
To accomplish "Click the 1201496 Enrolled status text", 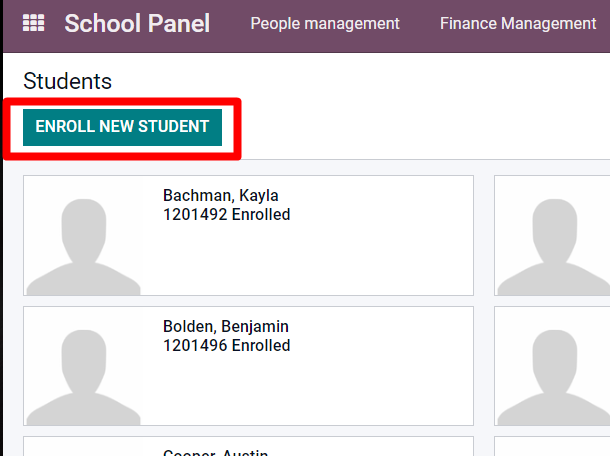I will point(226,345).
